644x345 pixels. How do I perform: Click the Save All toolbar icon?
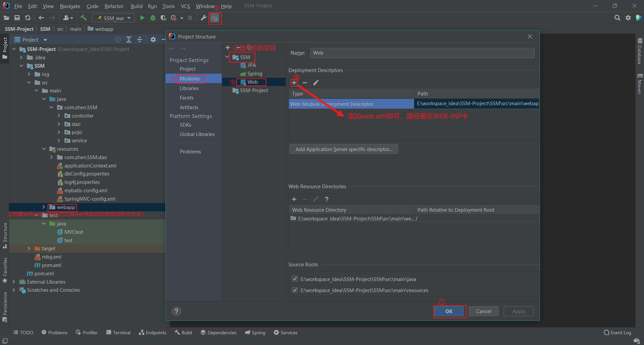click(17, 18)
